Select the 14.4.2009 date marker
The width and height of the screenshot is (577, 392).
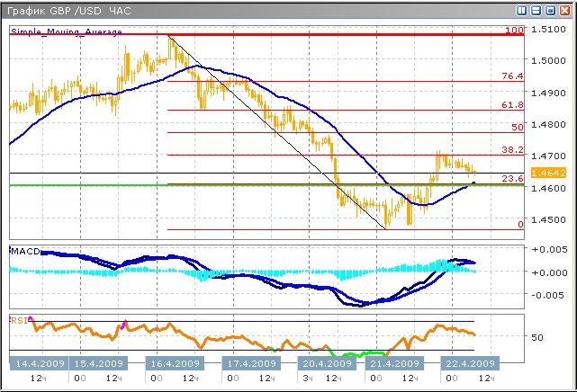(x=39, y=363)
